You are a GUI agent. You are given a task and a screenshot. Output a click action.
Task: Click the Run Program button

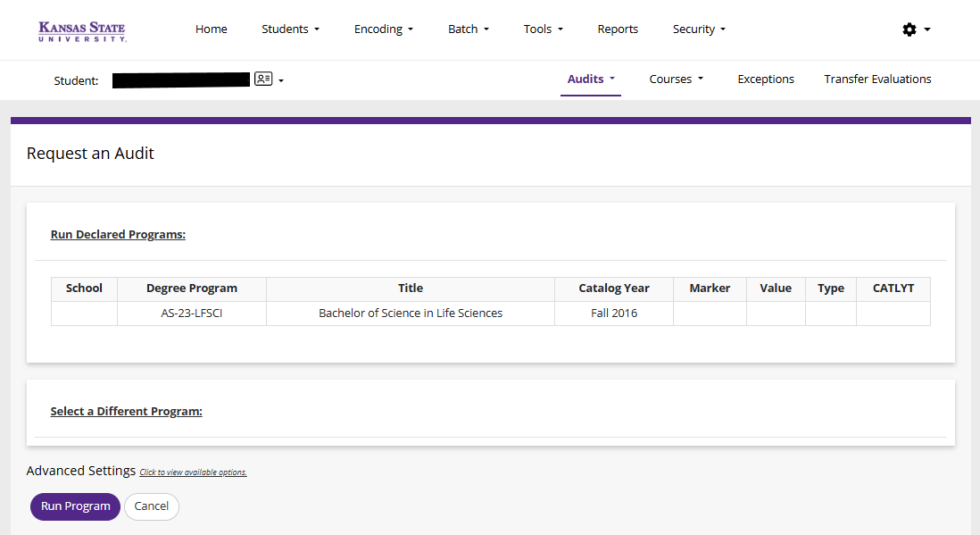point(75,506)
